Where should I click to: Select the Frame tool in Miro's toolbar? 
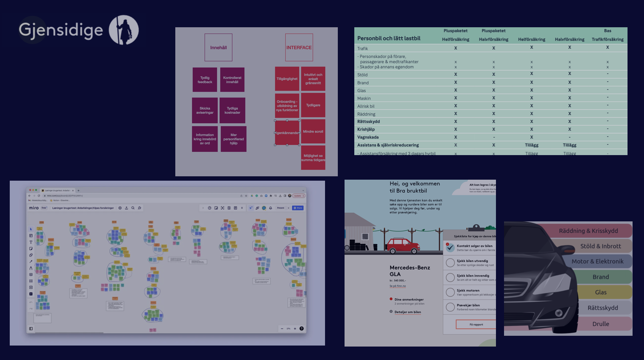31,281
